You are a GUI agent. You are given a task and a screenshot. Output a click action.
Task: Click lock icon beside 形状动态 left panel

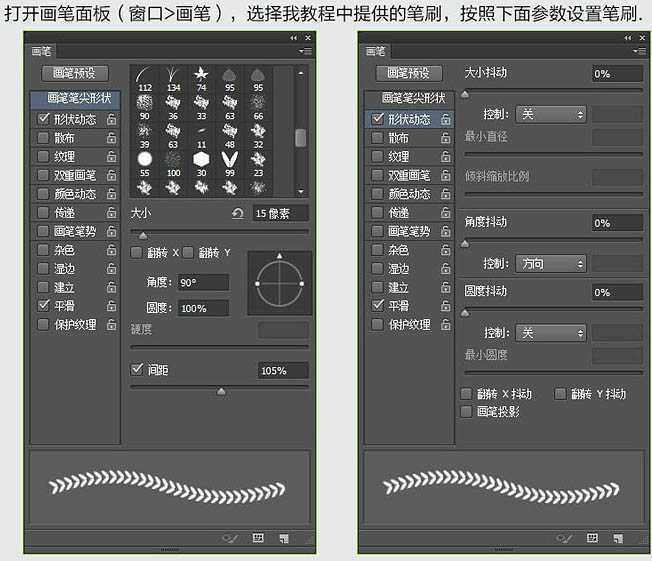111,119
